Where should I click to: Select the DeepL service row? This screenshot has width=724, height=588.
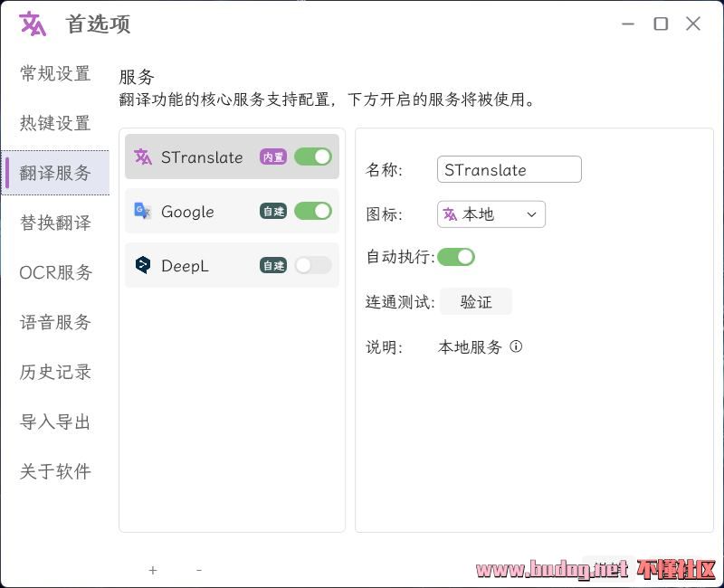232,265
